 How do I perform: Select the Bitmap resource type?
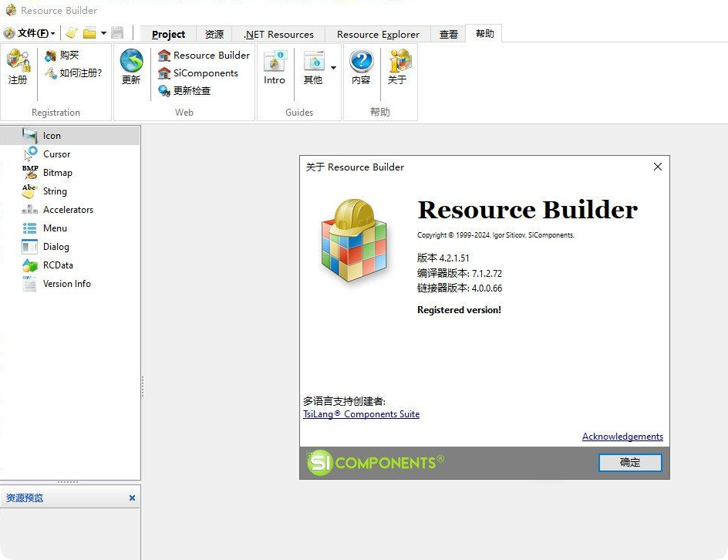[x=70, y=173]
